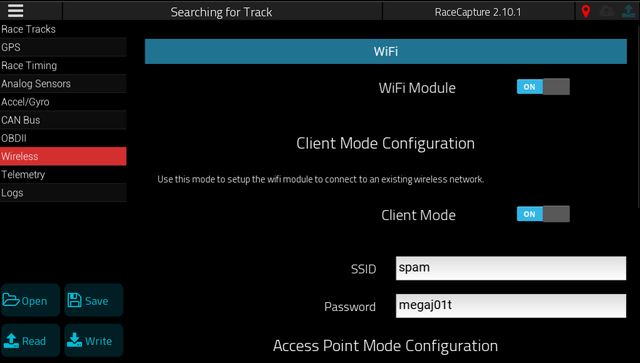Open the CAN Bus section
This screenshot has height=363, width=640.
click(x=63, y=120)
